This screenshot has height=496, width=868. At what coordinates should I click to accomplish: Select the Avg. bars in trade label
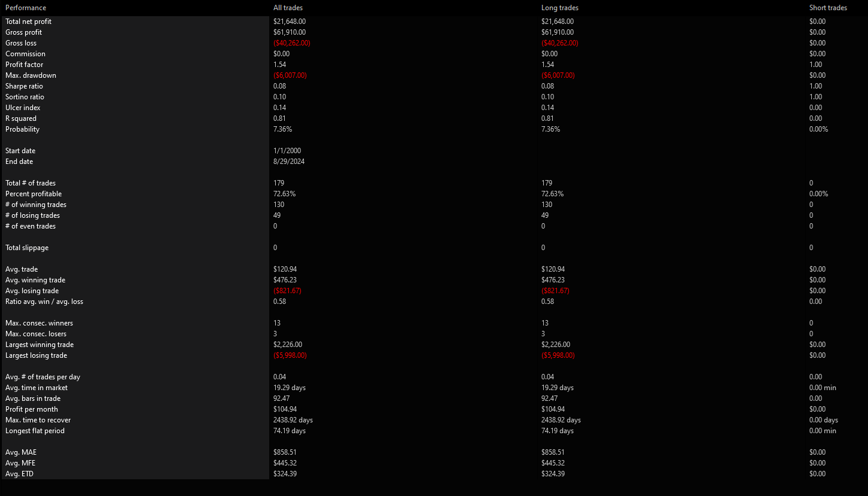33,398
